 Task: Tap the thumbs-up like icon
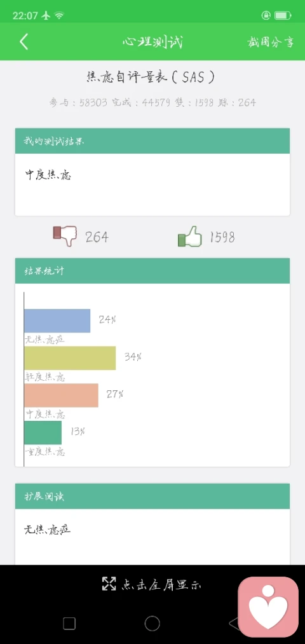[189, 236]
